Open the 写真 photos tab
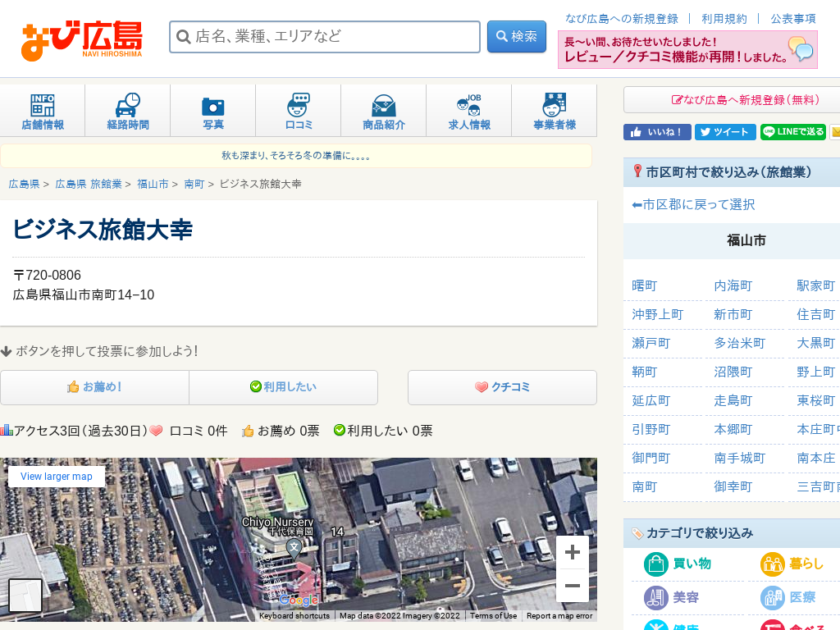Screen dimensions: 840x630 tap(212, 111)
